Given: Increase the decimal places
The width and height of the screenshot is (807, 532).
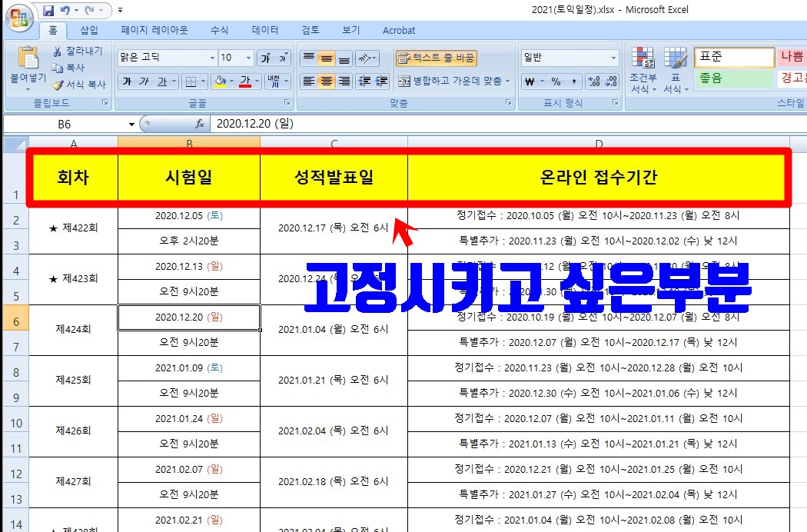Looking at the screenshot, I should pos(594,81).
